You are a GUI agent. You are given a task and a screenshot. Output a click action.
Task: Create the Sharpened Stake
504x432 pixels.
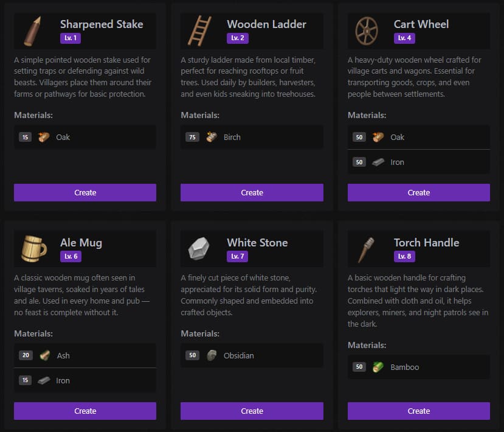pyautogui.click(x=85, y=192)
